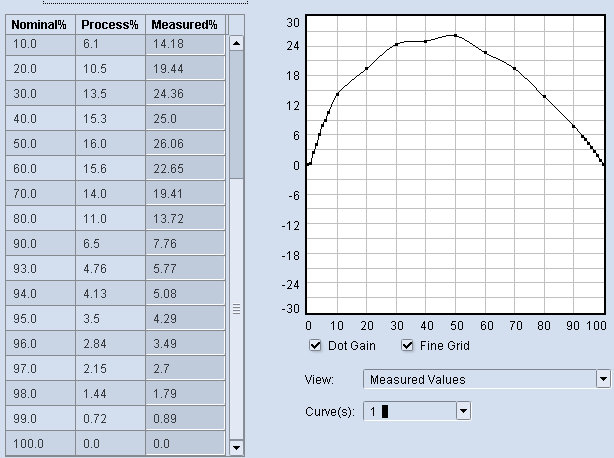Select the Nominal cell 50.0
The height and width of the screenshot is (458, 614).
(x=40, y=144)
